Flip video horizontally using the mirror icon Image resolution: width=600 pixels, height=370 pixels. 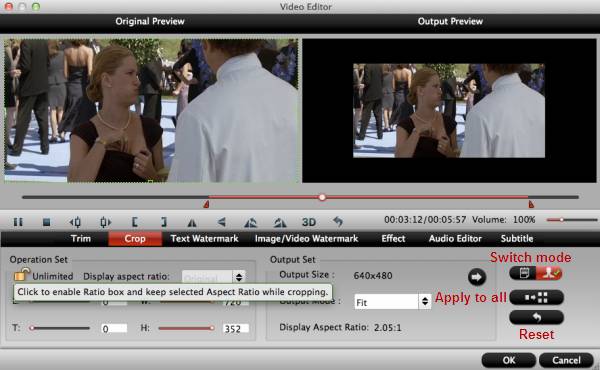tap(192, 222)
